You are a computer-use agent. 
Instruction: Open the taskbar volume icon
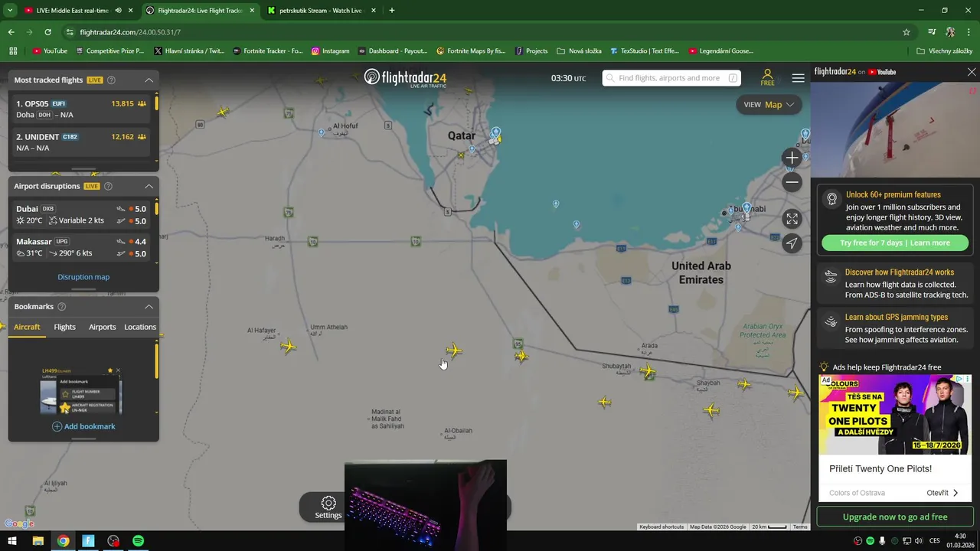coord(919,541)
